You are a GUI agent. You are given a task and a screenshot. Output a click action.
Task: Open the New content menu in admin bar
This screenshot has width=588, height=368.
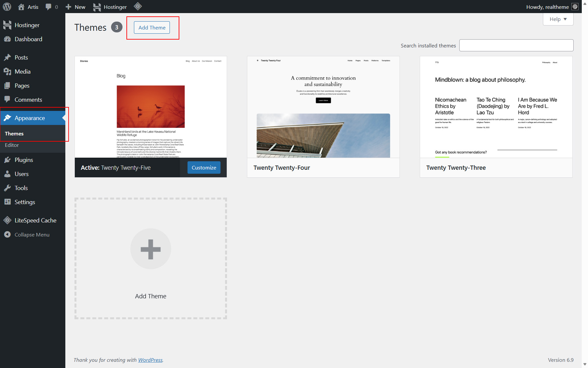[76, 7]
